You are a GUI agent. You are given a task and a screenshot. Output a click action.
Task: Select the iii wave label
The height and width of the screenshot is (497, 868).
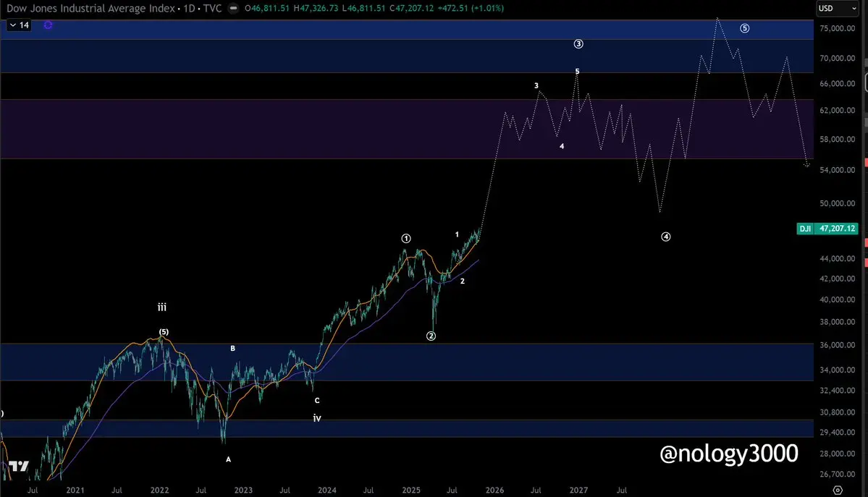coord(161,307)
